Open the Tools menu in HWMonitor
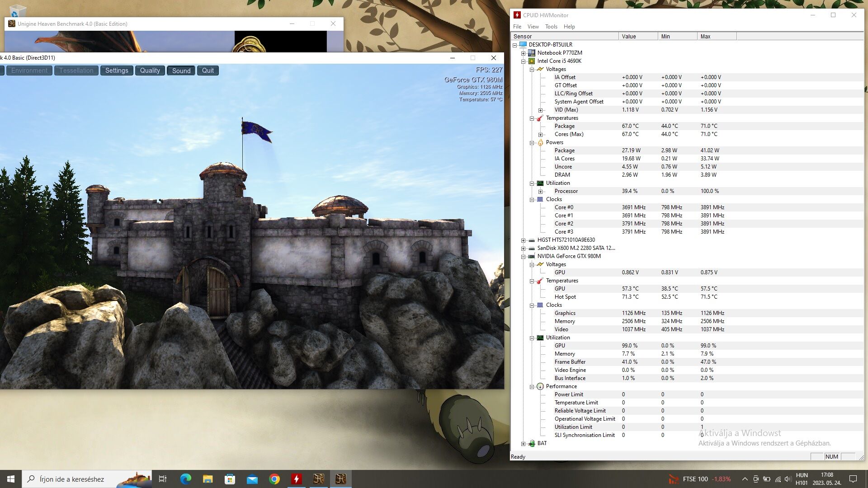This screenshot has height=488, width=868. pos(551,27)
